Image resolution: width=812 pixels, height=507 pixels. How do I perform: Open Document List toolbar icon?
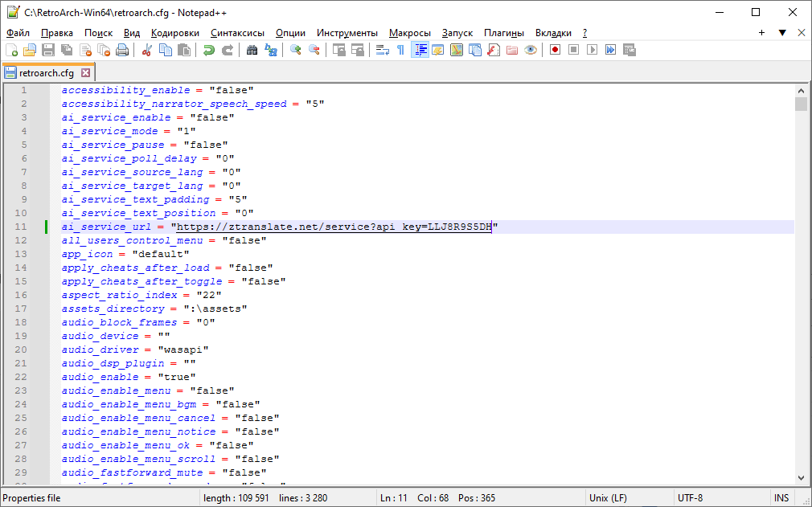pos(475,50)
